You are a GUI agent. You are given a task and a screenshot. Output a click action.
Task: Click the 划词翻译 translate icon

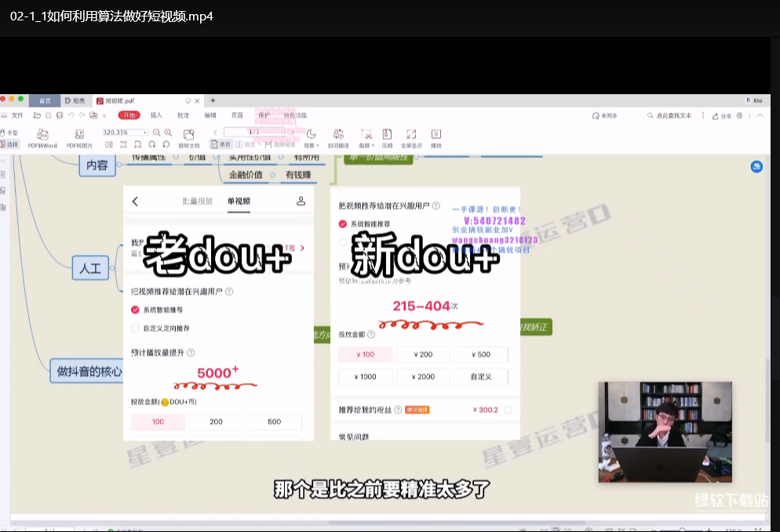tap(338, 134)
